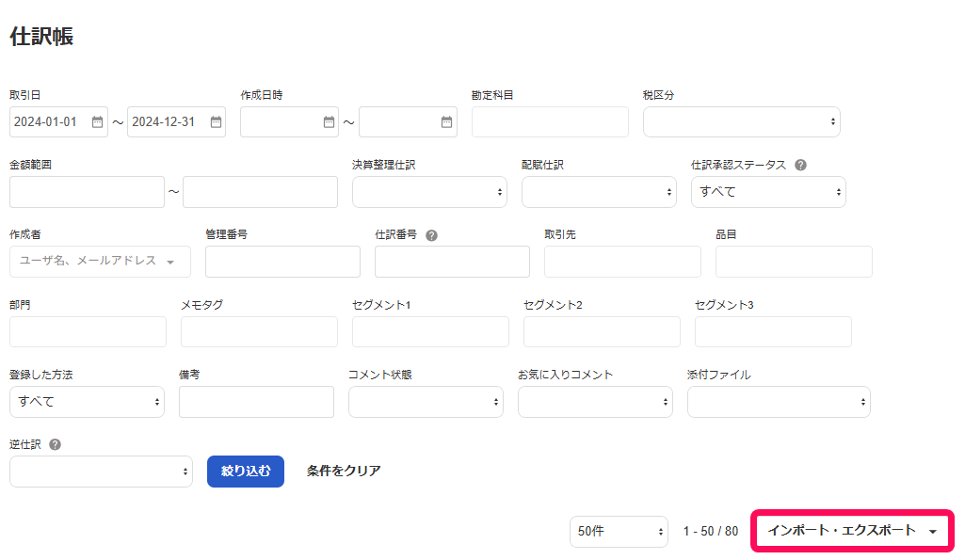Open the 添付ファイル dropdown
This screenshot has height=560, width=965.
(x=779, y=402)
